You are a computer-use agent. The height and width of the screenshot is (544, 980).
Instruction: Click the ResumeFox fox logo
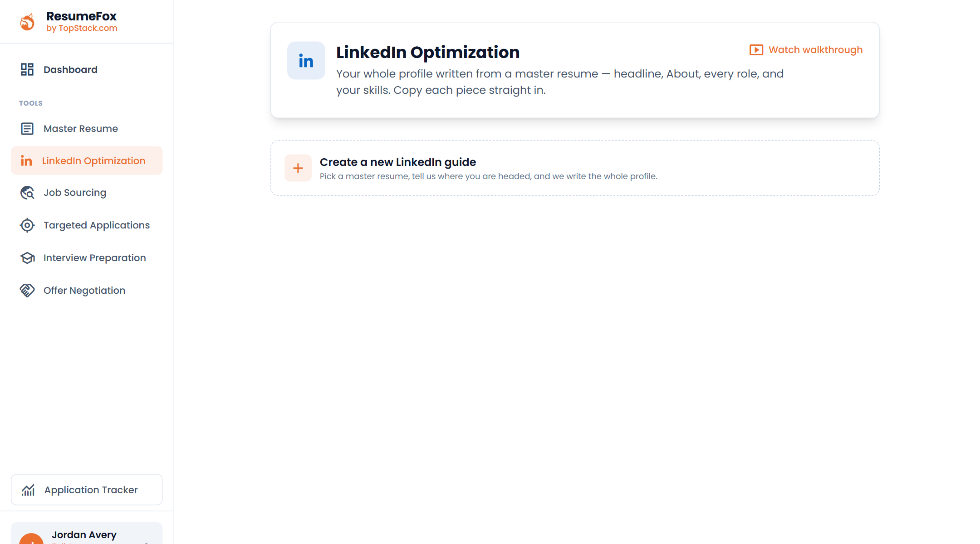click(27, 22)
